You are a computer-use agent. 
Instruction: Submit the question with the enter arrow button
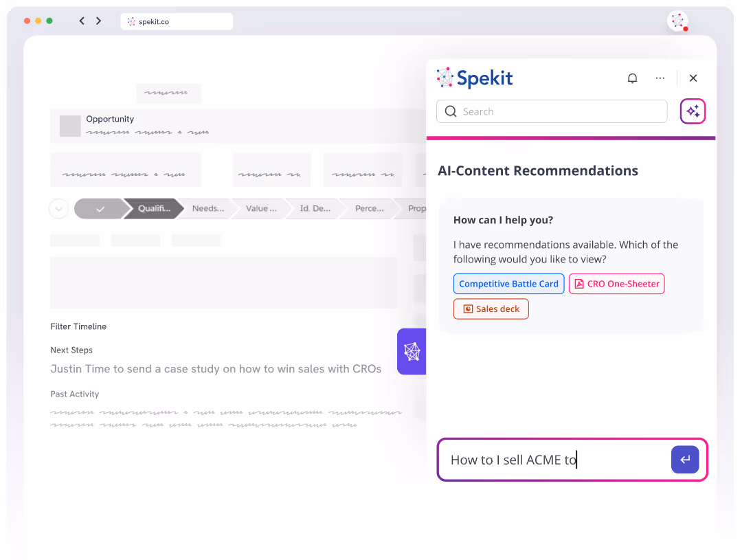[x=685, y=459]
